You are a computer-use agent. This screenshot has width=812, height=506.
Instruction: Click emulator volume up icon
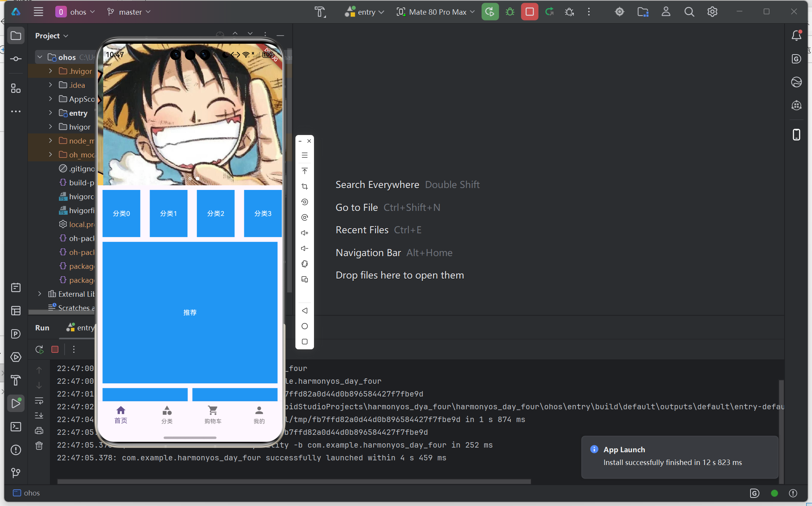coord(305,233)
